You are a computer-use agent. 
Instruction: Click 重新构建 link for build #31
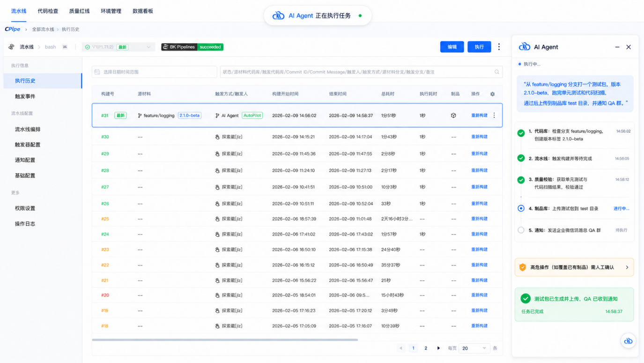[x=479, y=115]
